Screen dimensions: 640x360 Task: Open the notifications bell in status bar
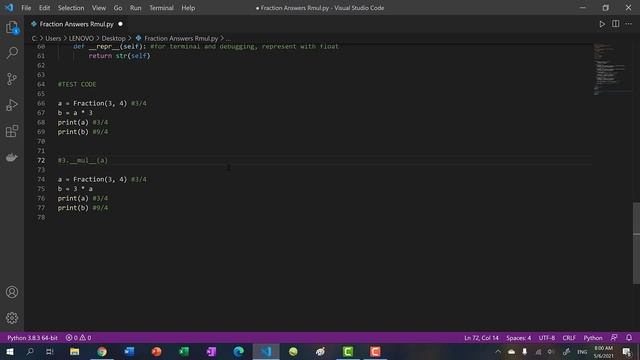click(x=629, y=338)
